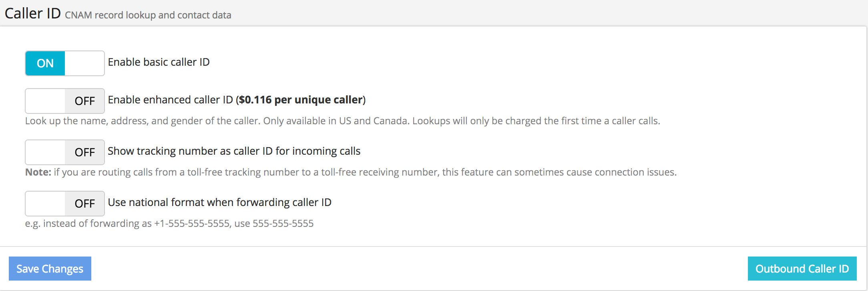Switch on national format forwarding toggle
The image size is (868, 291).
(65, 204)
